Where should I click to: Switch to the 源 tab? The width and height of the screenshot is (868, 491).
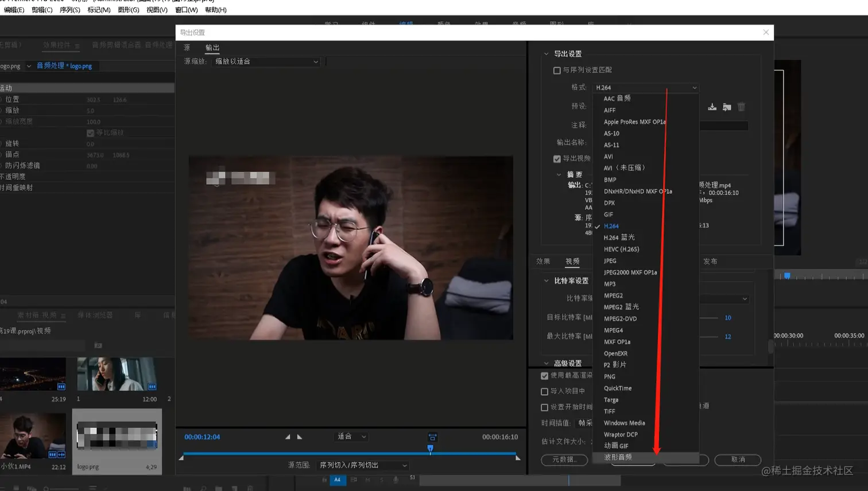187,48
